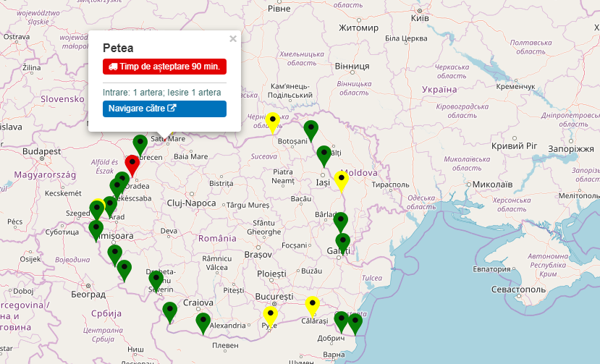
Task: Select the green marker at Galați
Action: 343,243
